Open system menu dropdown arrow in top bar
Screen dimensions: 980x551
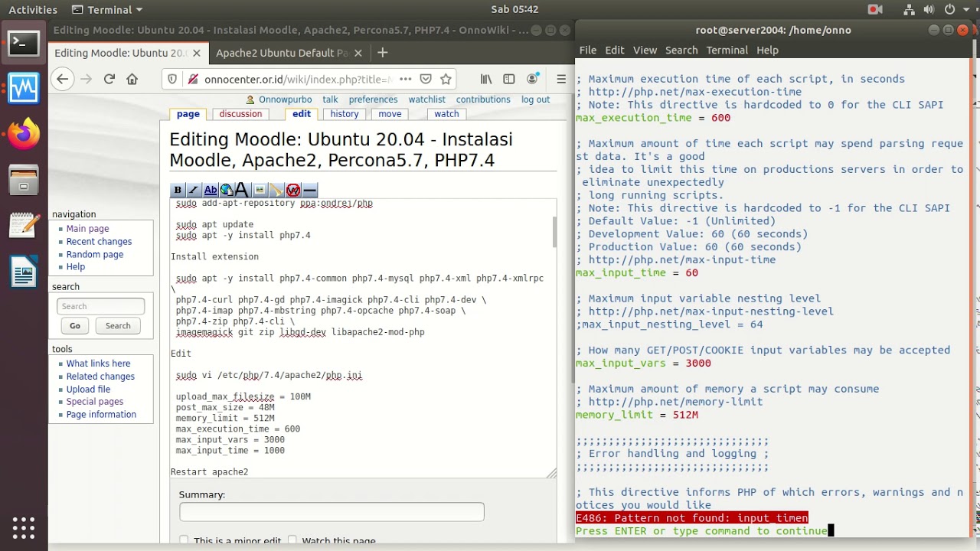pyautogui.click(x=967, y=9)
